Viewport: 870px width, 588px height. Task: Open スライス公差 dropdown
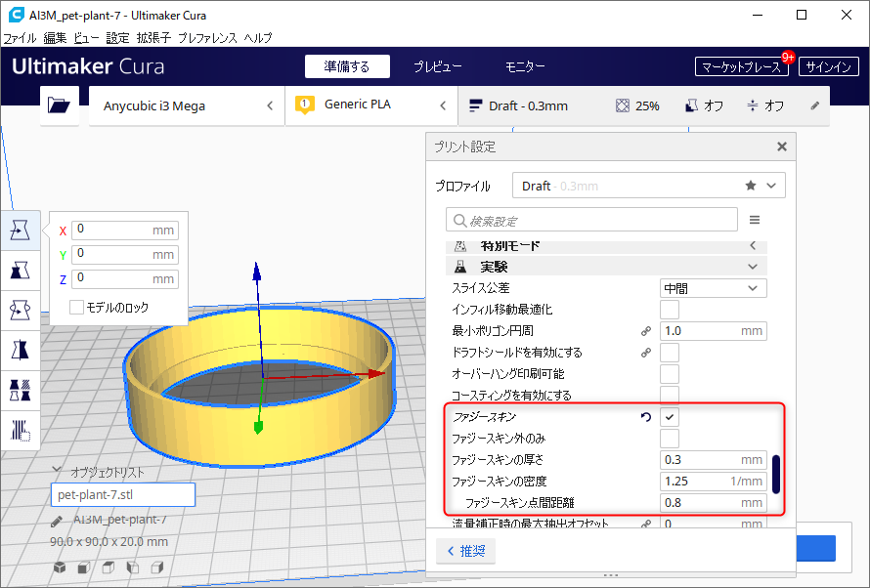coord(713,288)
